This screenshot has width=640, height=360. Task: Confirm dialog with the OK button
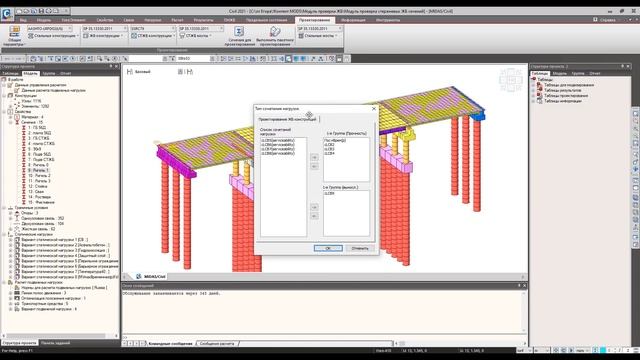coord(328,248)
